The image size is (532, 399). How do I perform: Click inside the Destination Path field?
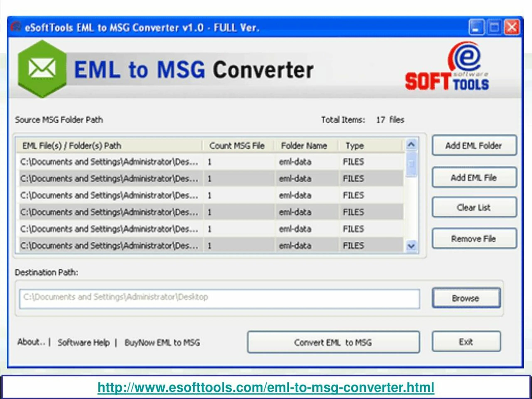(x=219, y=299)
